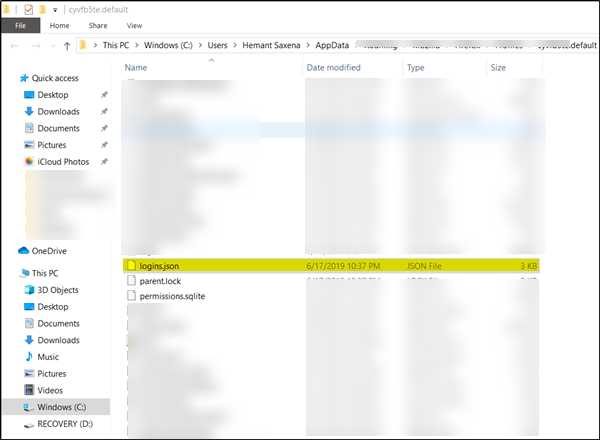Select OneDrive in the navigation pane
Image resolution: width=600 pixels, height=440 pixels.
click(49, 251)
